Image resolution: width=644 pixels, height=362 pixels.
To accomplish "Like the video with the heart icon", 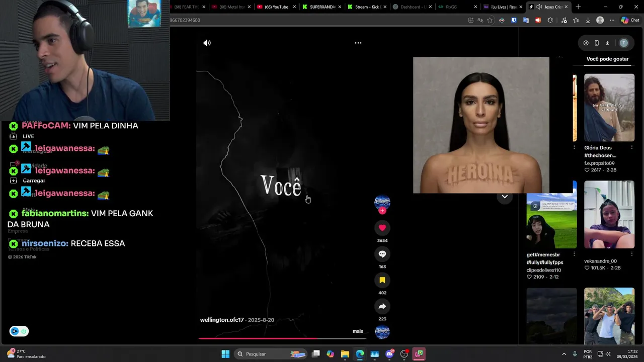I will [x=382, y=228].
